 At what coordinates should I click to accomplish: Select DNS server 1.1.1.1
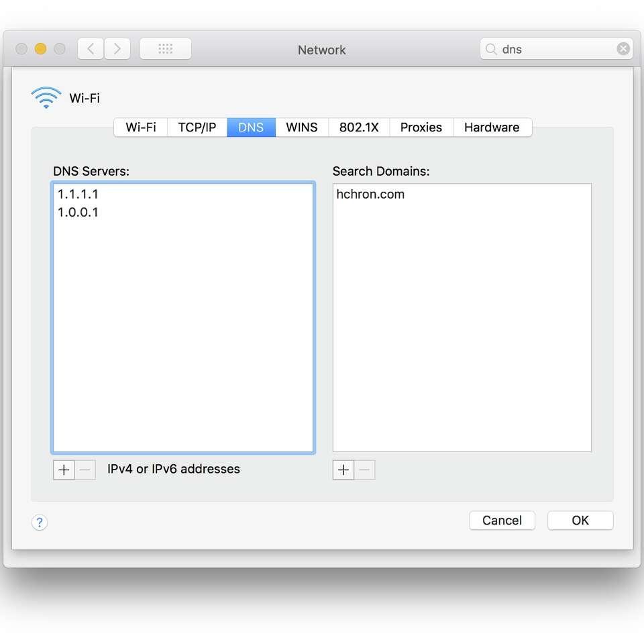click(78, 194)
